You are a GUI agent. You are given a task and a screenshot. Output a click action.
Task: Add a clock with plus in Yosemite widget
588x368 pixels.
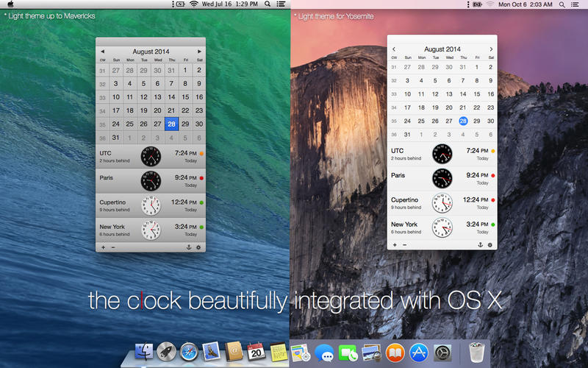395,245
